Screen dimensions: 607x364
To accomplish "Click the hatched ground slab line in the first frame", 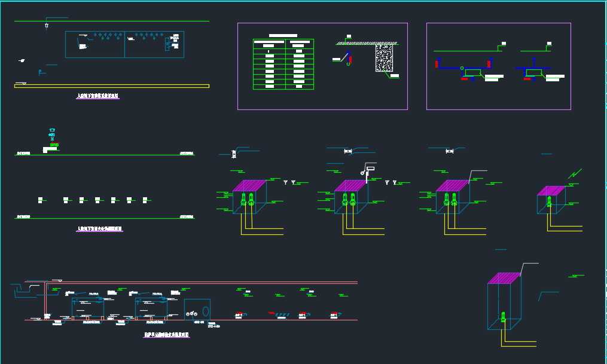I will click(x=367, y=43).
